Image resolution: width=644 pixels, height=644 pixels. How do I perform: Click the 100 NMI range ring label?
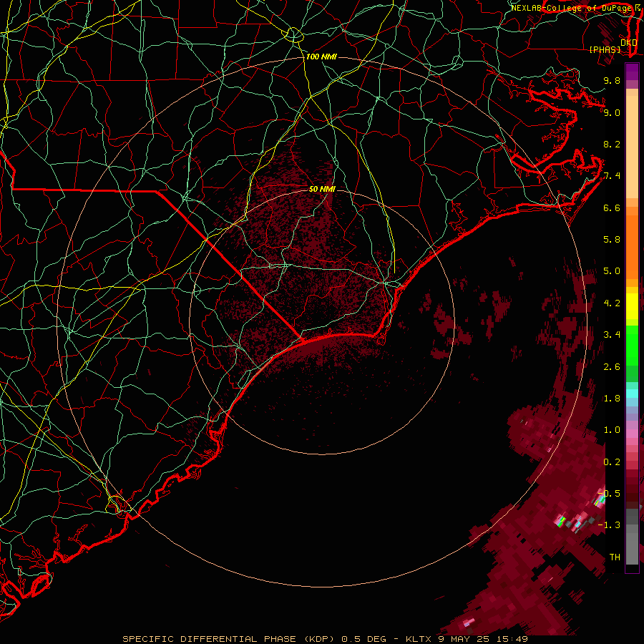[x=321, y=57]
